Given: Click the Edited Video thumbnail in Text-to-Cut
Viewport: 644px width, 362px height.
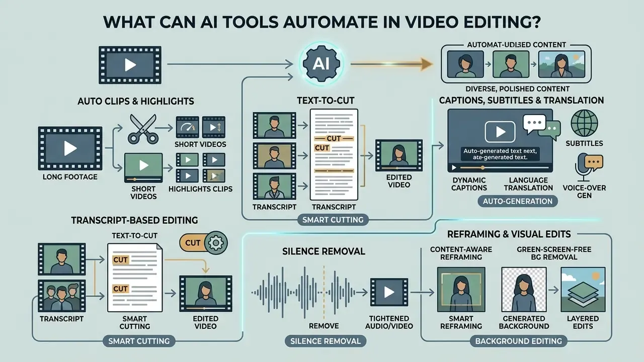Looking at the screenshot, I should click(399, 156).
